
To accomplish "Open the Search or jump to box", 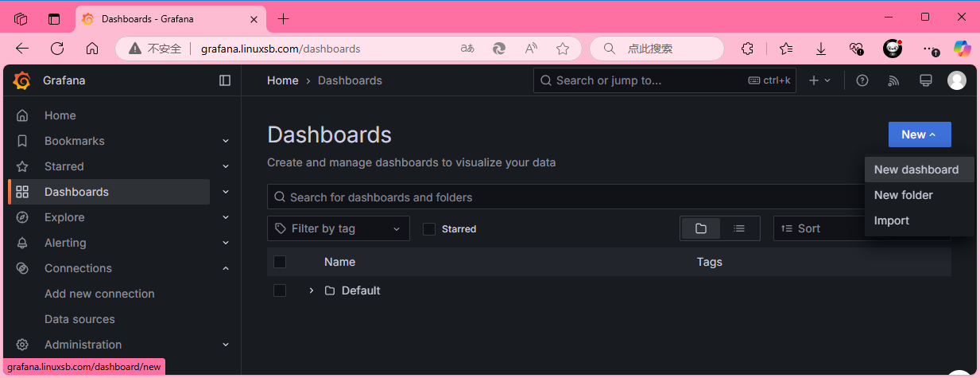I will tap(664, 80).
